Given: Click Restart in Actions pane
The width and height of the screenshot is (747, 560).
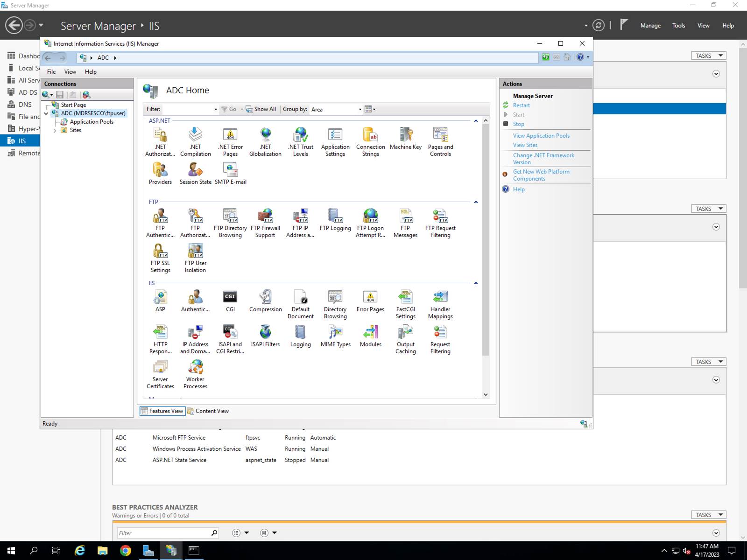Looking at the screenshot, I should [521, 105].
